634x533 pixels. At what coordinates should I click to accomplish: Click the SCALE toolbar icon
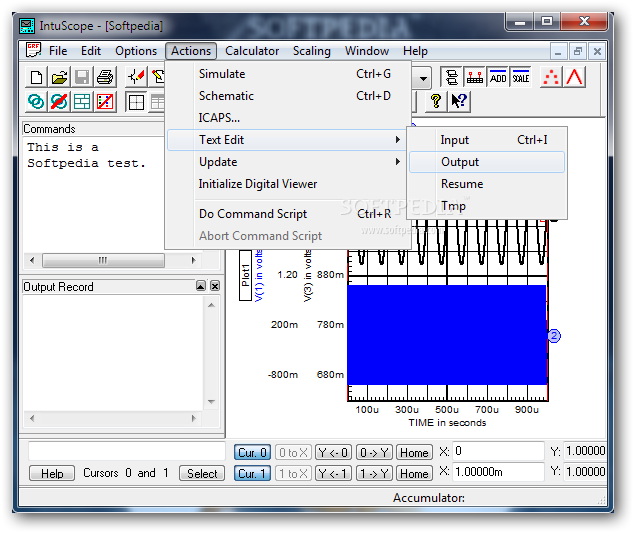(521, 77)
